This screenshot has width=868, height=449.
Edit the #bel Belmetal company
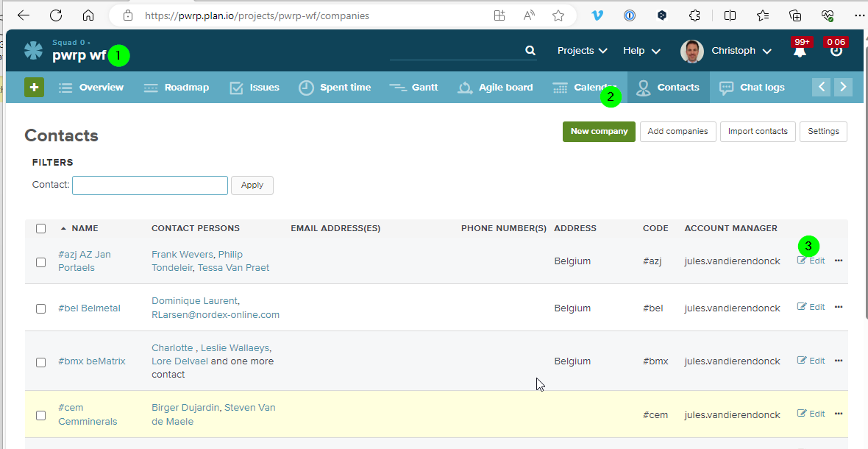click(811, 307)
